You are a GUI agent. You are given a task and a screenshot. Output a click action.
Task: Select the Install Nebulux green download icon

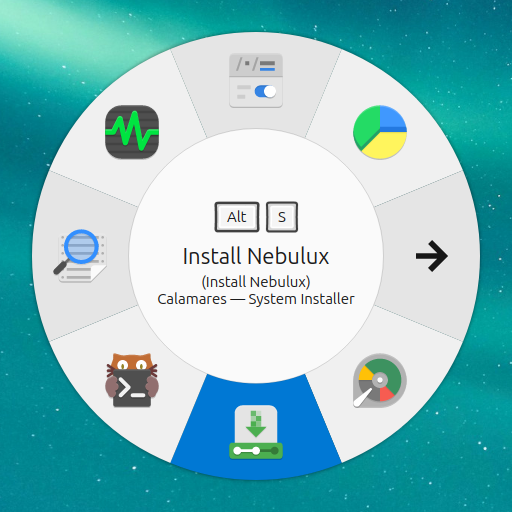tap(256, 432)
